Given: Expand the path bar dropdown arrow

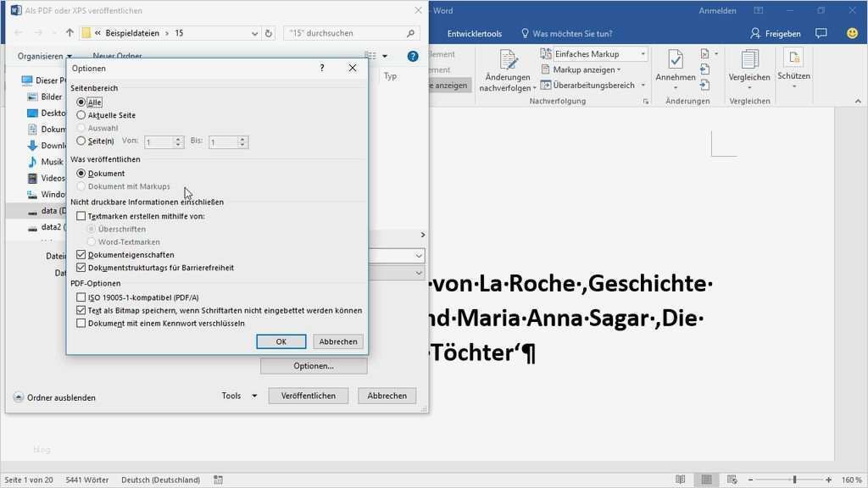Looking at the screenshot, I should point(254,33).
